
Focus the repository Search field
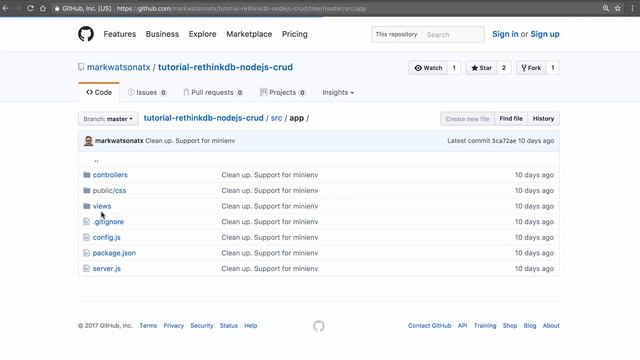click(453, 35)
